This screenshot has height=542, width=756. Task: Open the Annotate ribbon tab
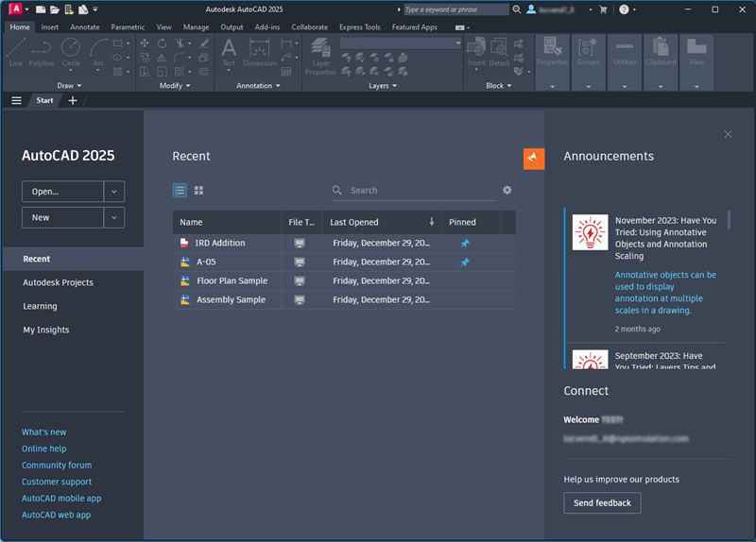point(85,27)
